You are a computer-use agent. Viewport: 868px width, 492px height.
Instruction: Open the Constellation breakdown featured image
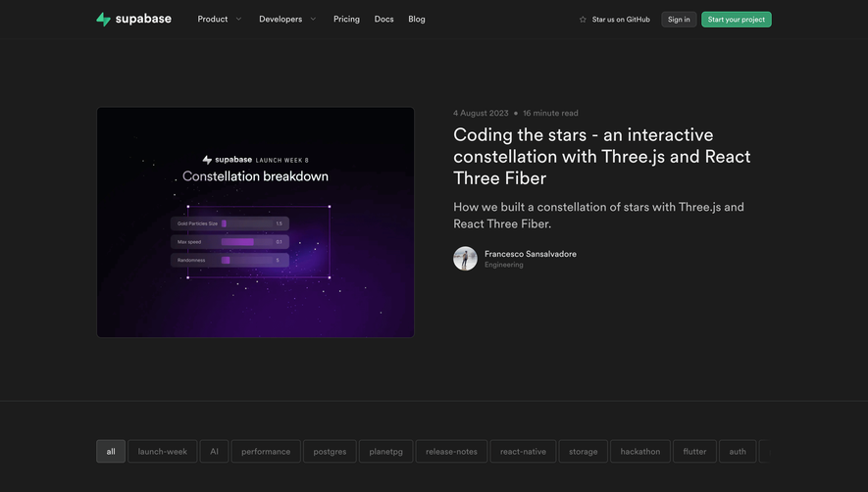255,221
